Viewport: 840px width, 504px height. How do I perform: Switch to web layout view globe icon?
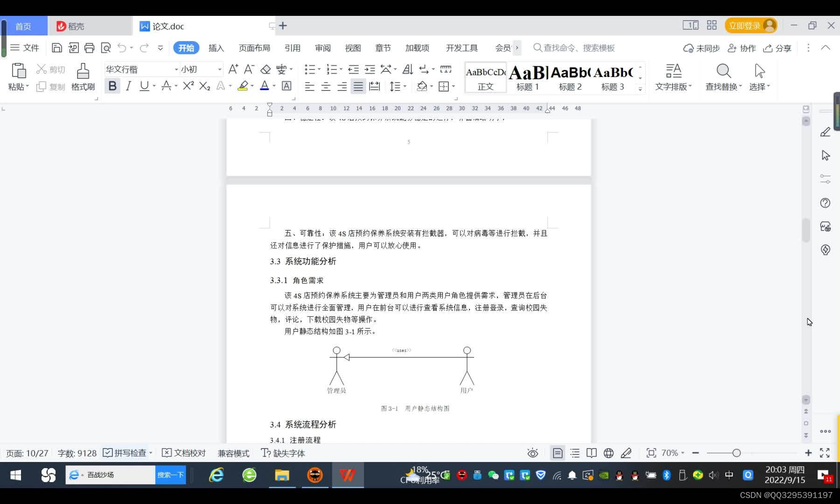coord(609,453)
